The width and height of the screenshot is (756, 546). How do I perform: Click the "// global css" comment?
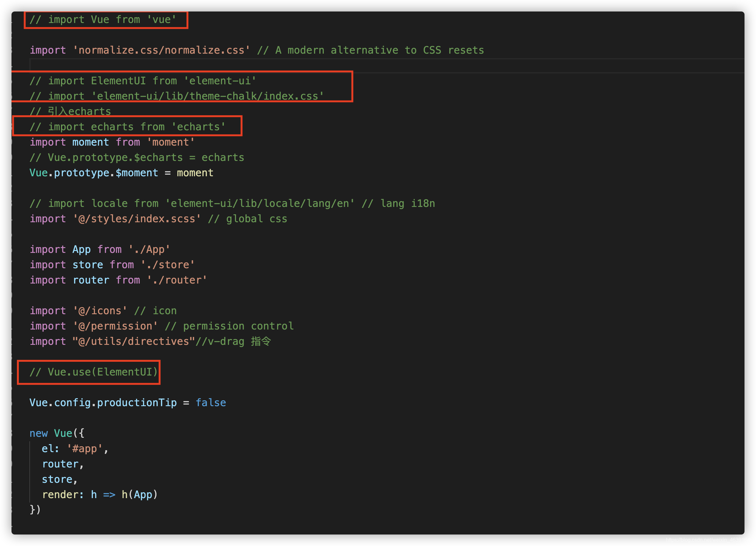click(x=248, y=219)
